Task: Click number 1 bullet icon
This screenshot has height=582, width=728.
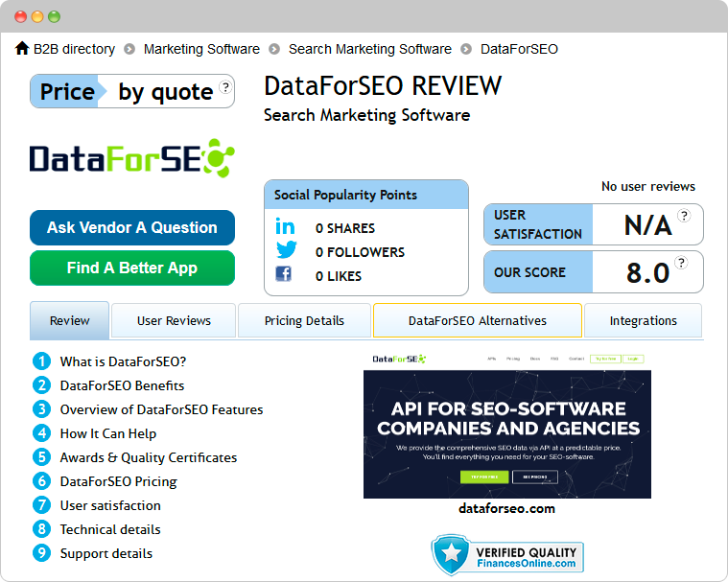Action: [x=42, y=361]
